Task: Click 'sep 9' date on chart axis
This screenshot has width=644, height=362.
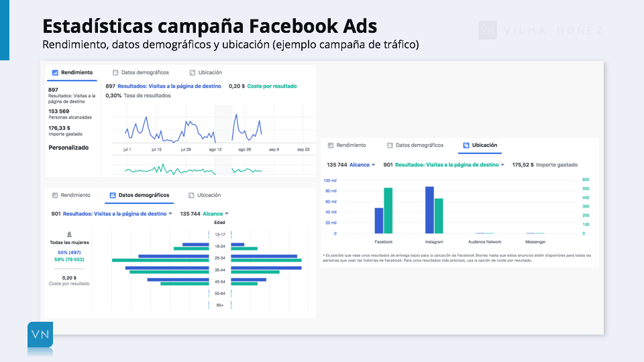Action: pos(274,149)
